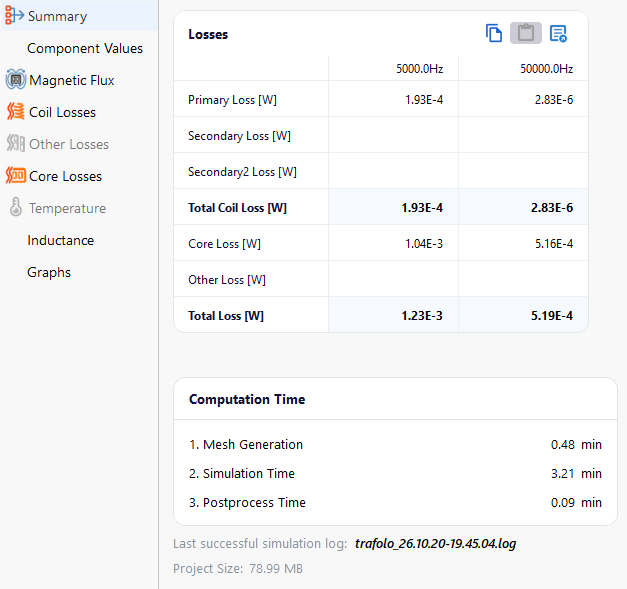This screenshot has height=589, width=627.
Task: Click the Project Size 78.99 MB text
Action: (238, 568)
